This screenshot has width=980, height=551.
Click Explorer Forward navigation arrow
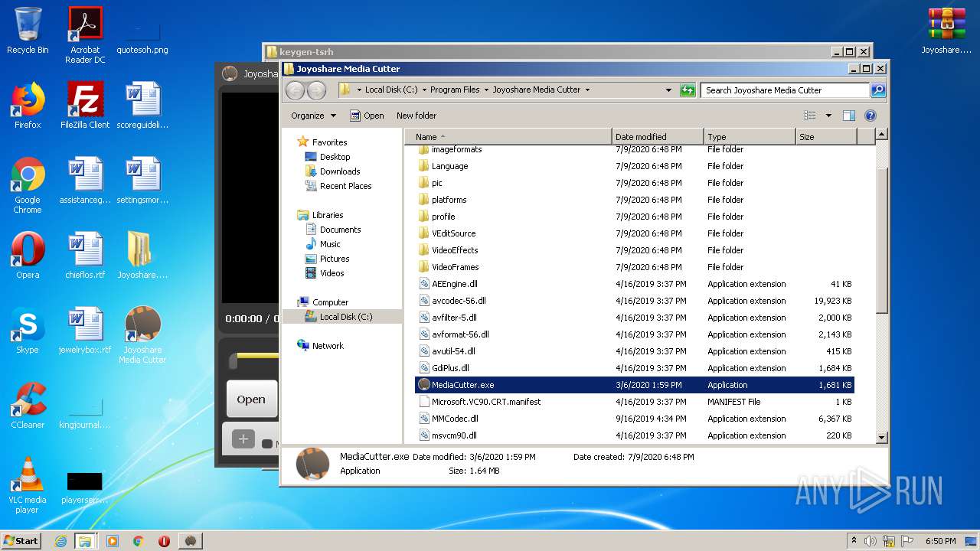316,90
